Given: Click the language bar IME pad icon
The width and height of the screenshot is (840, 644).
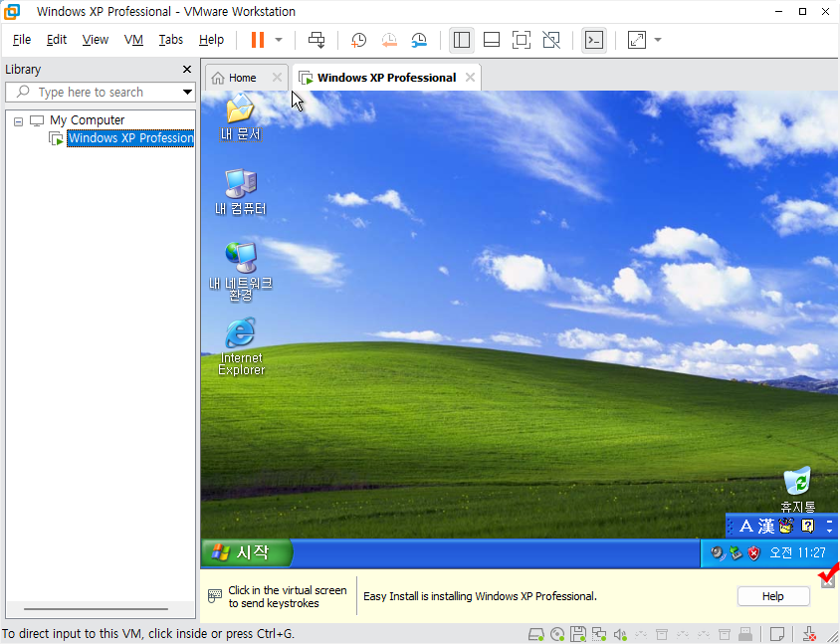Looking at the screenshot, I should (786, 527).
